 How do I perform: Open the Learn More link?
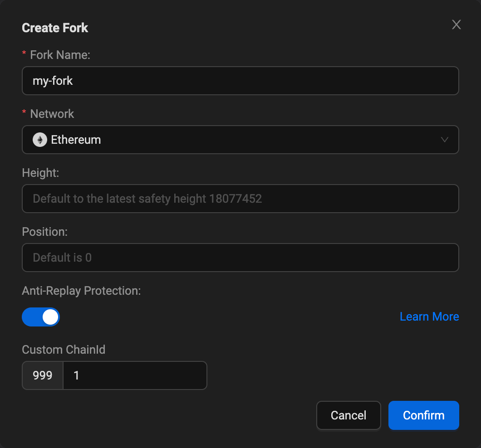pyautogui.click(x=429, y=317)
